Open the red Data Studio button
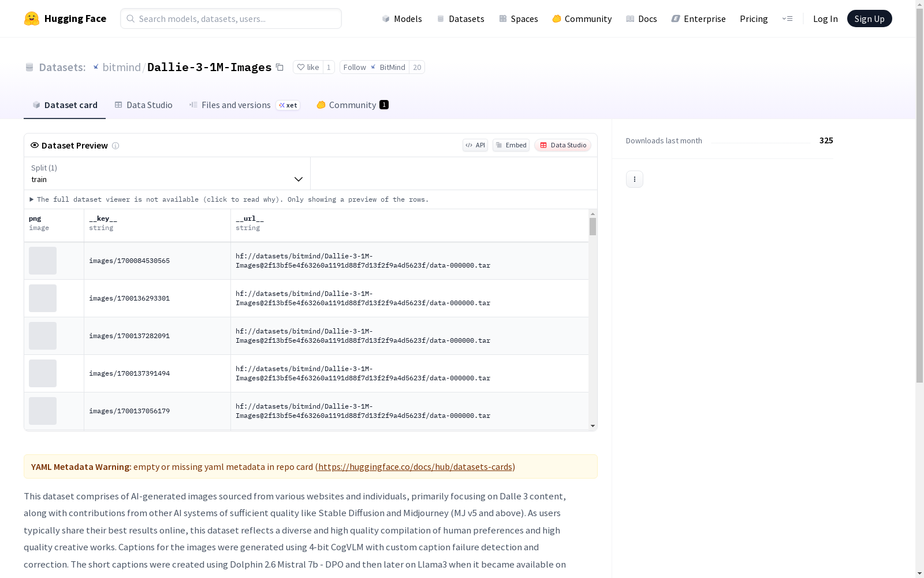Image resolution: width=924 pixels, height=578 pixels. pos(562,145)
